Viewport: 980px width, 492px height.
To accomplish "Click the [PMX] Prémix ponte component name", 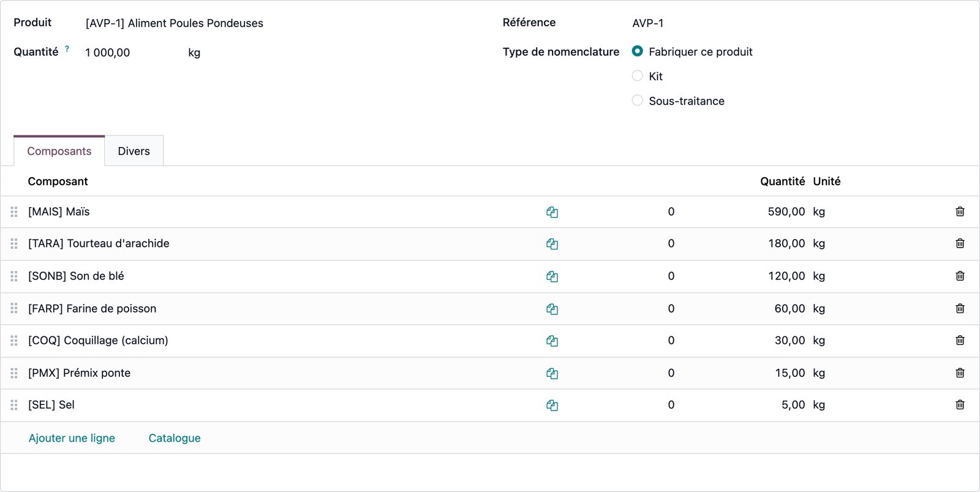I will (x=79, y=373).
